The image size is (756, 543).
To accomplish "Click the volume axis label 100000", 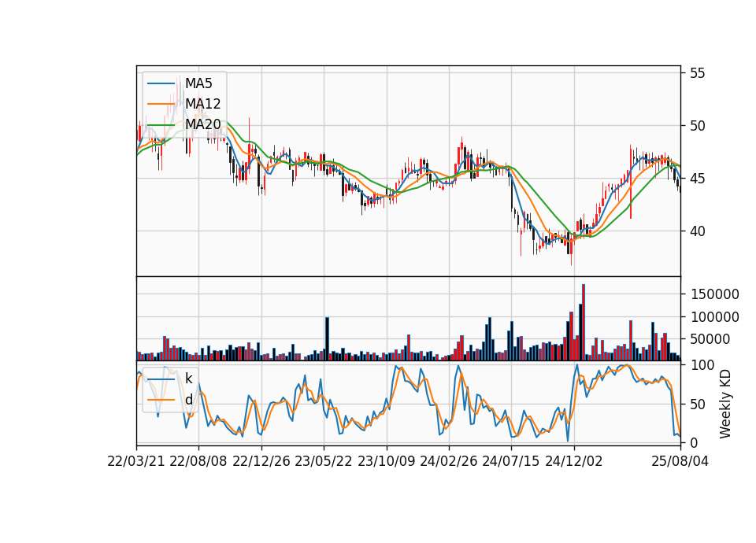I will (715, 317).
